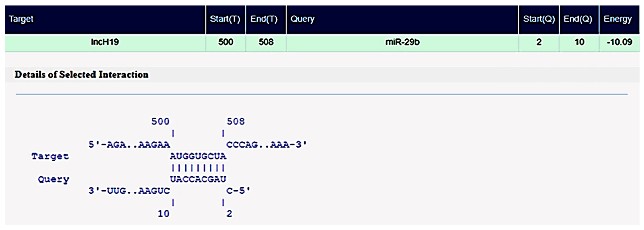Screen dimensions: 644x230
Task: Click the 10 value in End(Q) column
Action: 579,42
